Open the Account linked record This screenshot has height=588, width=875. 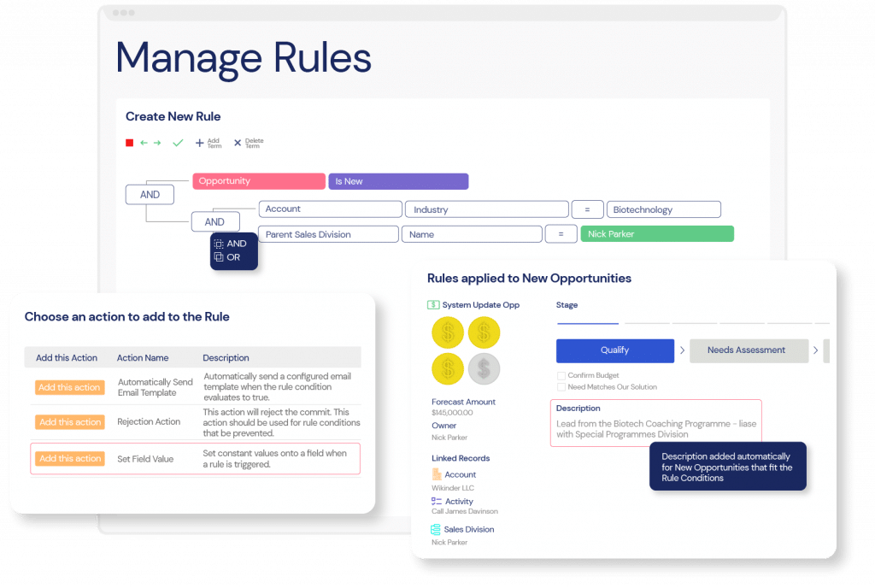pyautogui.click(x=461, y=474)
